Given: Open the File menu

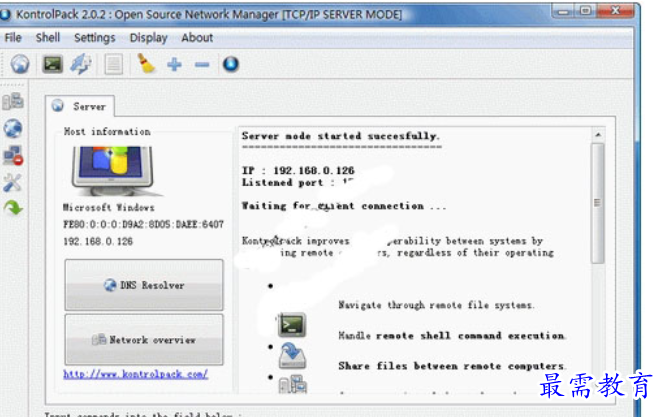Looking at the screenshot, I should click(13, 38).
